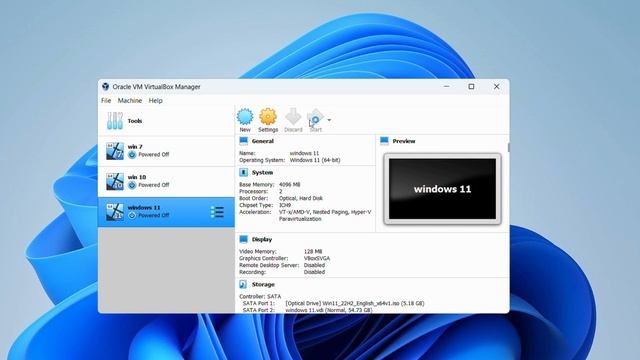Click the Remote Desktop Server Disabled value
Image resolution: width=640 pixels, height=360 pixels.
tap(314, 265)
